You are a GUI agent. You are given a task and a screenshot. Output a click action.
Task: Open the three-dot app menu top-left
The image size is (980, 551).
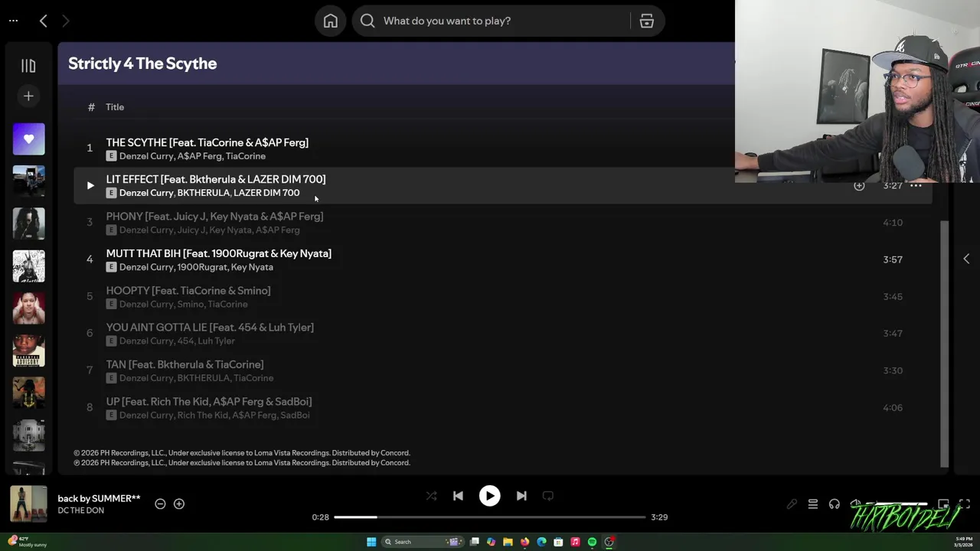pyautogui.click(x=13, y=21)
